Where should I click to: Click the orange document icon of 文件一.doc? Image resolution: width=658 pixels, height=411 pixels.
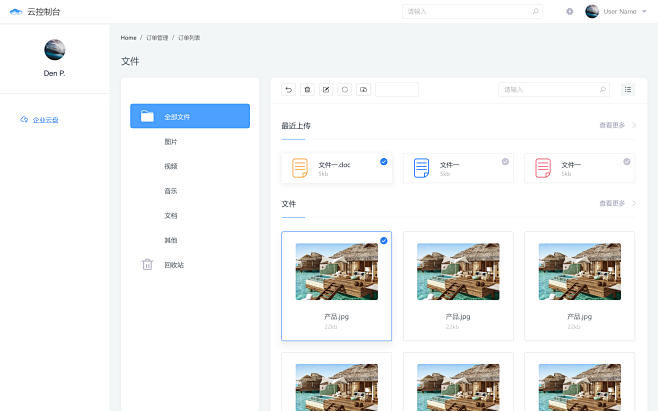(x=300, y=168)
